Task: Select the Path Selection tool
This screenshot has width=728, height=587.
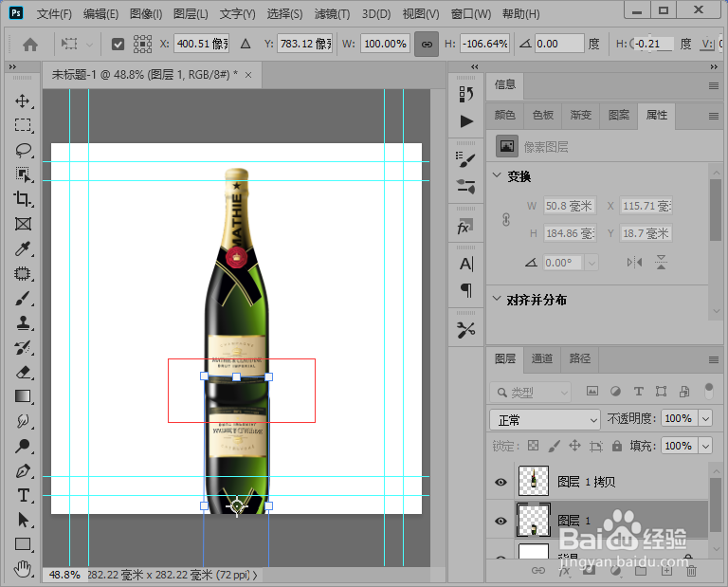Action: [x=23, y=520]
